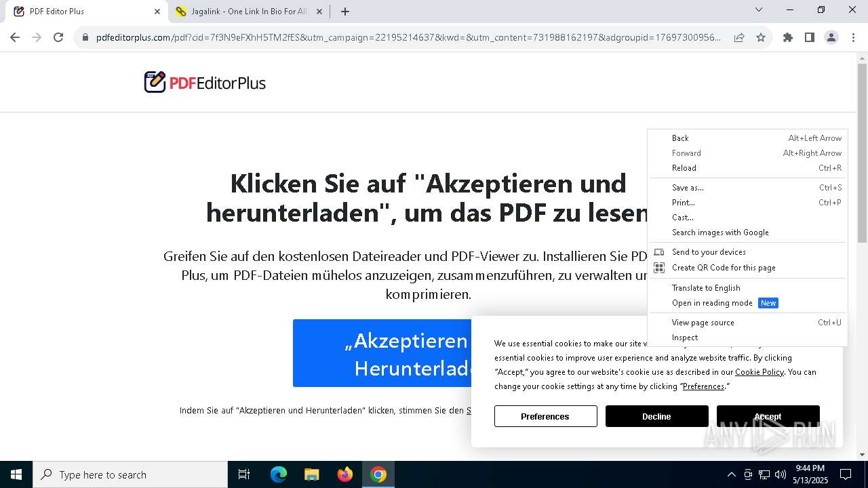Close the Jagalink tab
This screenshot has height=488, width=868.
tap(319, 12)
